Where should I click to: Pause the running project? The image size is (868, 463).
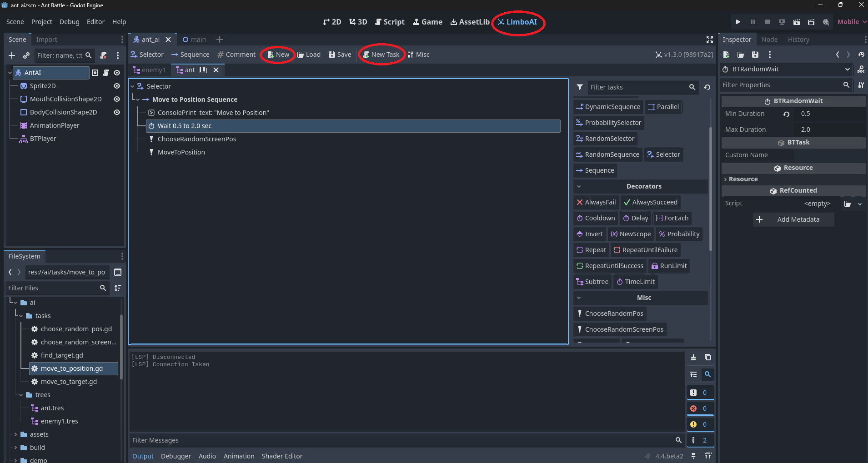coord(753,22)
